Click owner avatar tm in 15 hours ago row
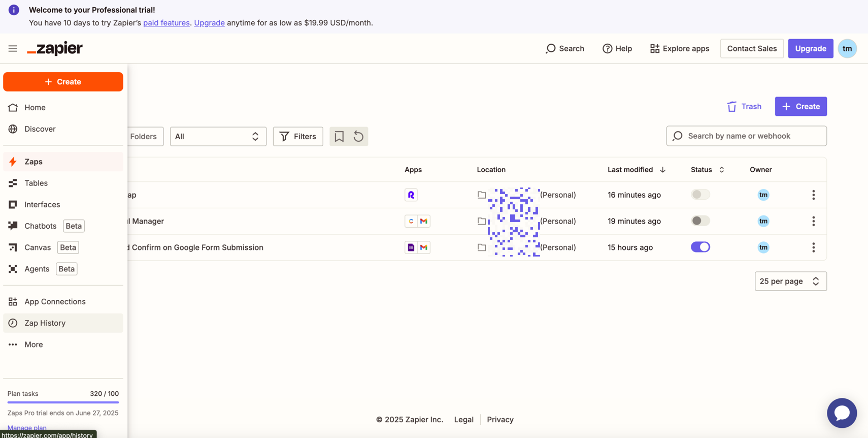This screenshot has width=868, height=438. 763,247
